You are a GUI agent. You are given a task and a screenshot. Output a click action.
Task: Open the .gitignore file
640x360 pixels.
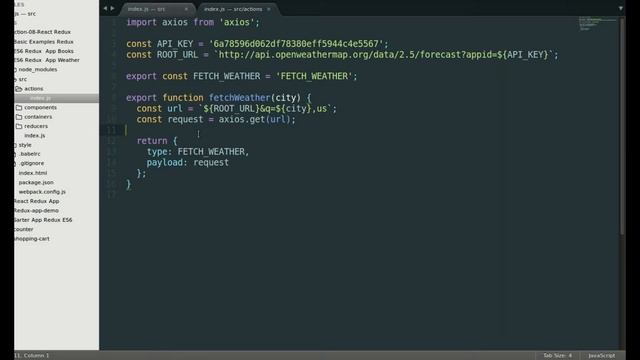click(x=31, y=163)
